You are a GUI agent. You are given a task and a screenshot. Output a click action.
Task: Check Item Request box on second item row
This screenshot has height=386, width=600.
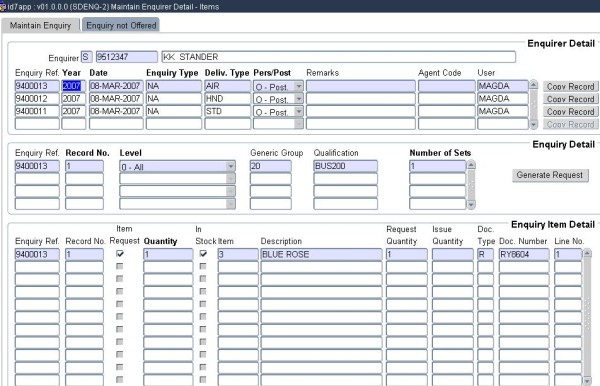tap(120, 266)
